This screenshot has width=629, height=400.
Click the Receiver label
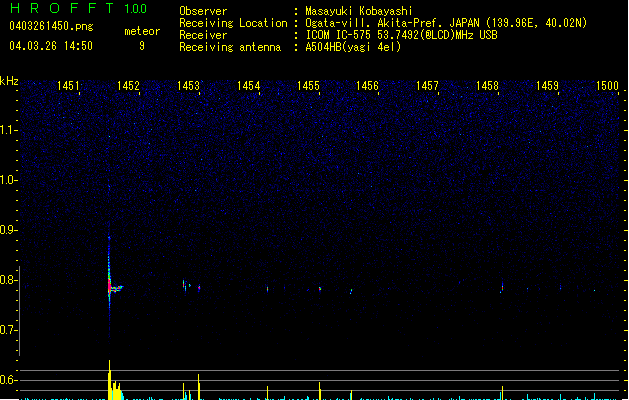203,35
